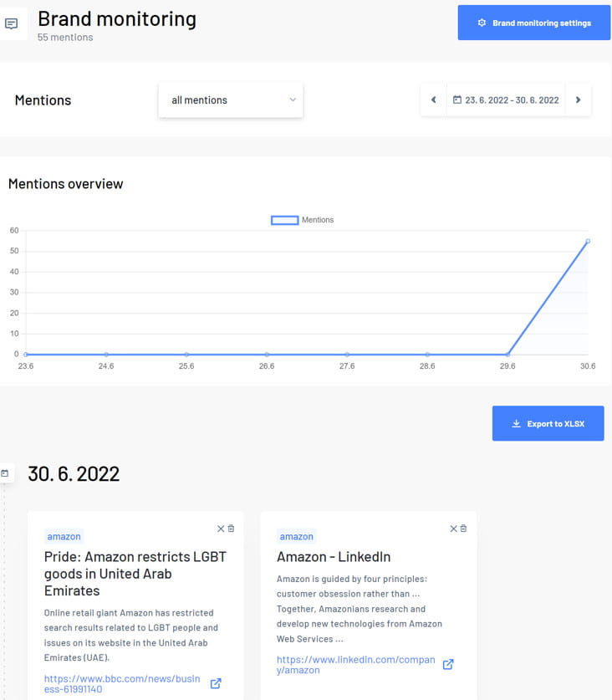
Task: Click the 29.6 data point on chart
Action: pyautogui.click(x=507, y=355)
